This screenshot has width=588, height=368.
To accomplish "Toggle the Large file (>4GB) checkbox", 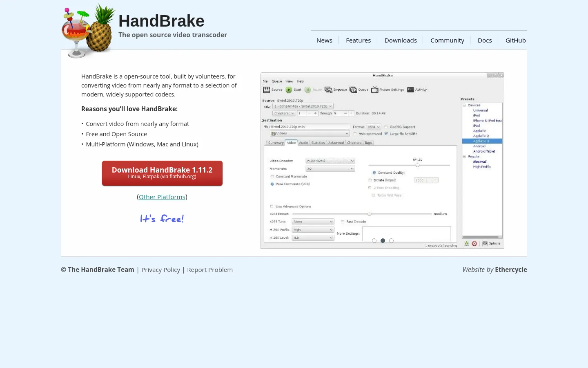I will click(x=386, y=134).
